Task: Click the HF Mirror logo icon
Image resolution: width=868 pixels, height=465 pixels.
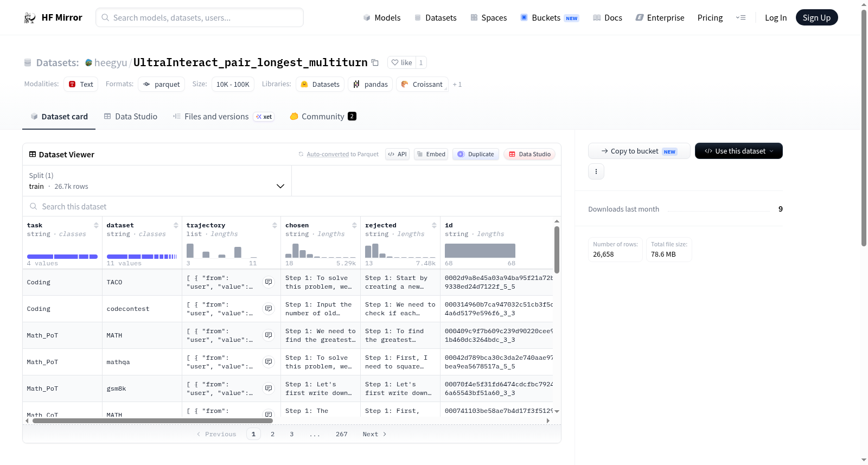Action: tap(30, 18)
